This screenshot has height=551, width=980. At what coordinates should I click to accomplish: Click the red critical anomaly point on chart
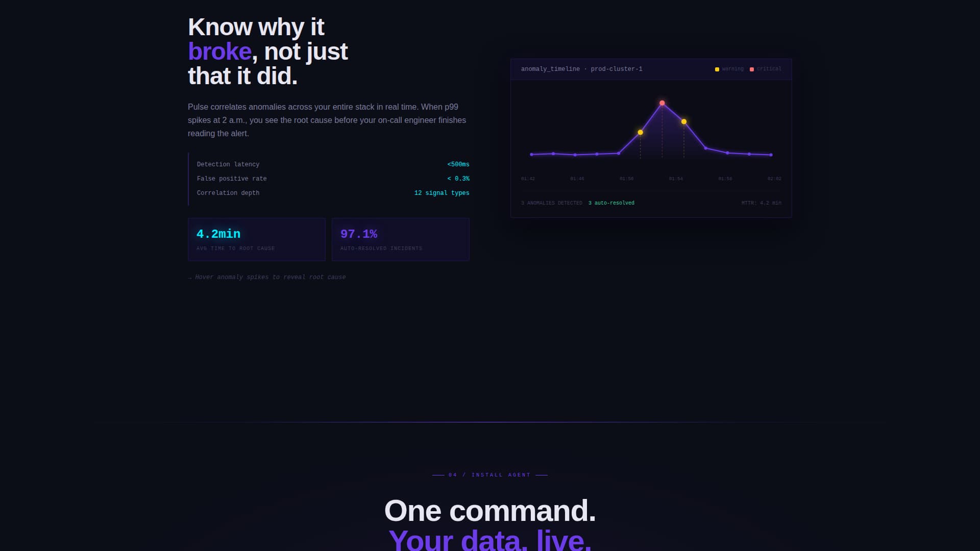pos(662,103)
